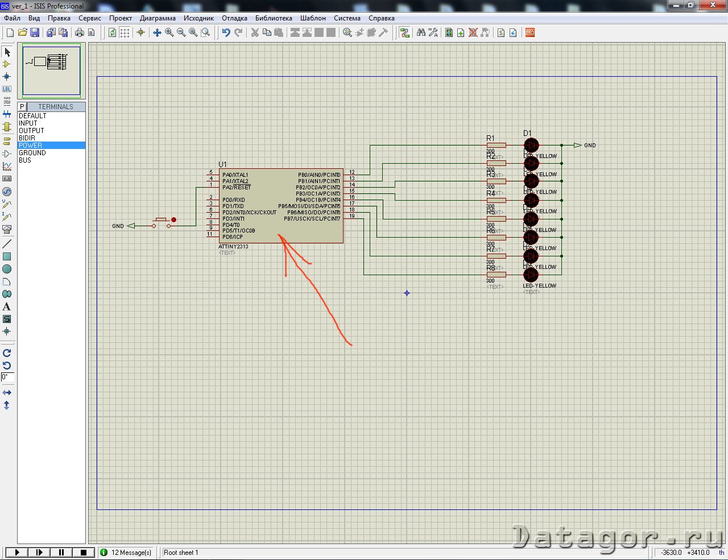This screenshot has height=560, width=728.
Task: Pause the simulation
Action: click(x=61, y=552)
